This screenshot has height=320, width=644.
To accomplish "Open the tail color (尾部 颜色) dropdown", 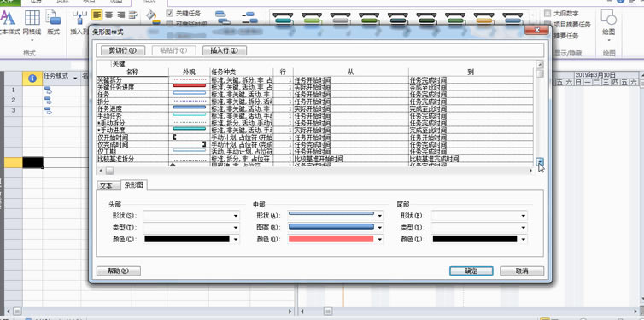I will (x=524, y=239).
